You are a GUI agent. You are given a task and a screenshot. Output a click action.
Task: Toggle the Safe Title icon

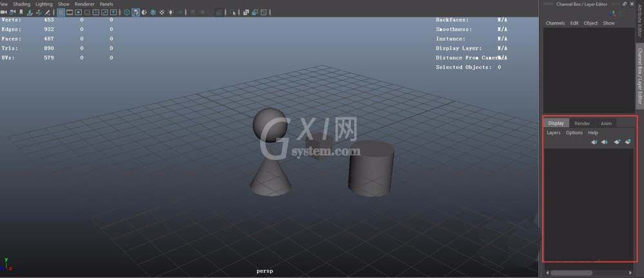(x=113, y=12)
